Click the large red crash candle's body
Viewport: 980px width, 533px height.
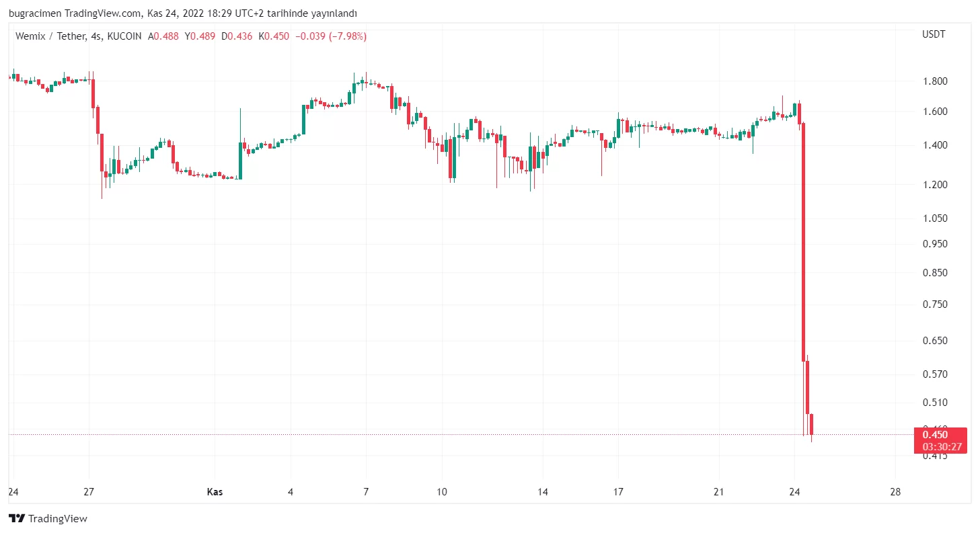pyautogui.click(x=803, y=242)
